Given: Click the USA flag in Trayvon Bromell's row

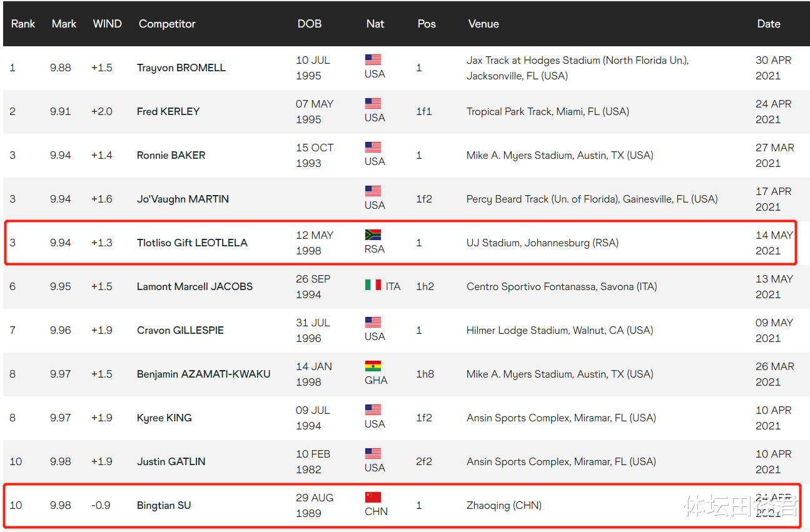Looking at the screenshot, I should [x=373, y=60].
